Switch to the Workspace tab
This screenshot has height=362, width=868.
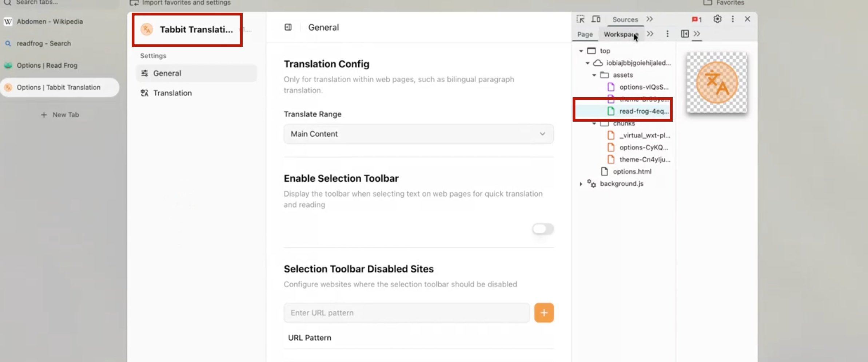621,34
